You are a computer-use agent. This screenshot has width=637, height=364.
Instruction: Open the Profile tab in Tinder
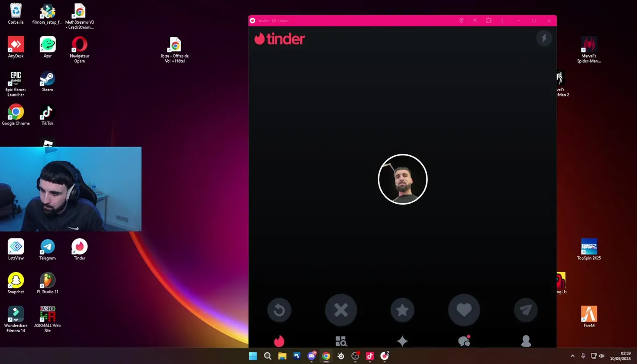(x=526, y=342)
